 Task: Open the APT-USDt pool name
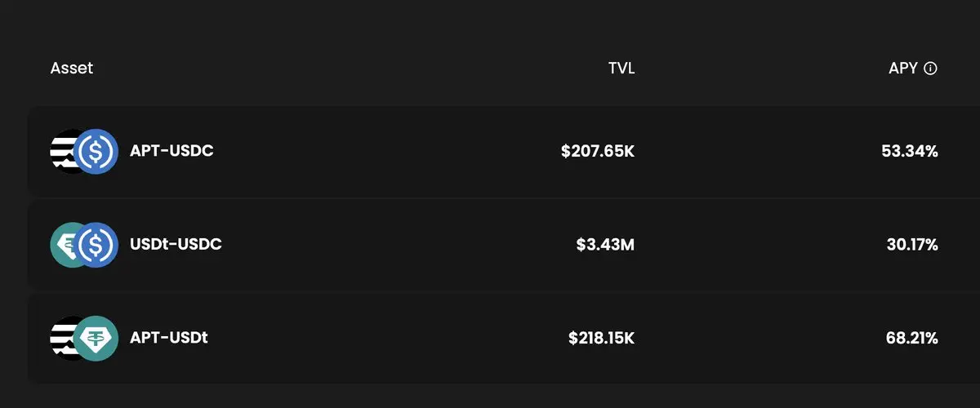coord(169,337)
